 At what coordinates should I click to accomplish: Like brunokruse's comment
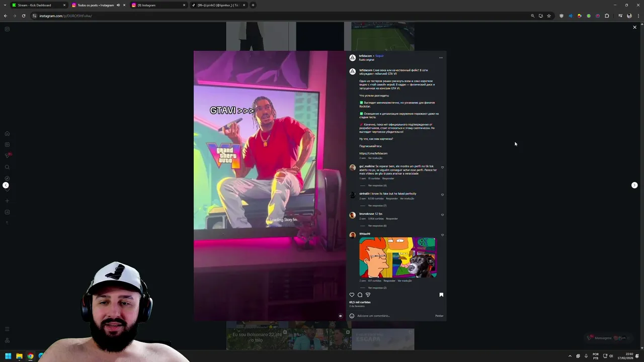click(x=442, y=215)
